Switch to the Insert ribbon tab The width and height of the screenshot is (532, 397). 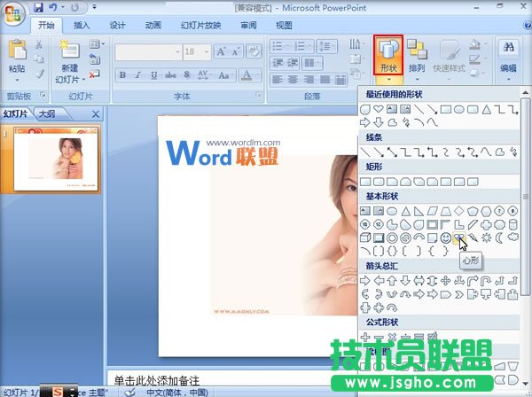pos(82,25)
